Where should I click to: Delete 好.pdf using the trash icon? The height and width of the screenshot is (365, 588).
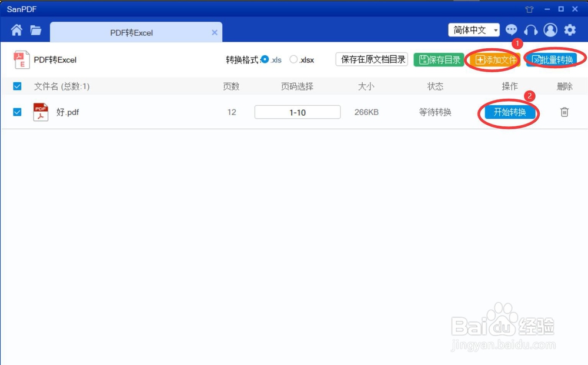click(564, 112)
